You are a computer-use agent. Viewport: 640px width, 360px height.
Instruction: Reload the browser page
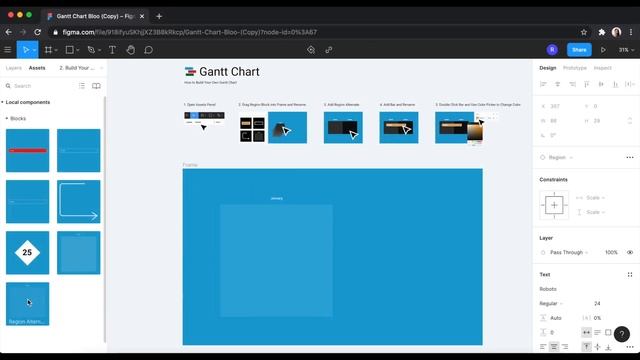coord(37,32)
